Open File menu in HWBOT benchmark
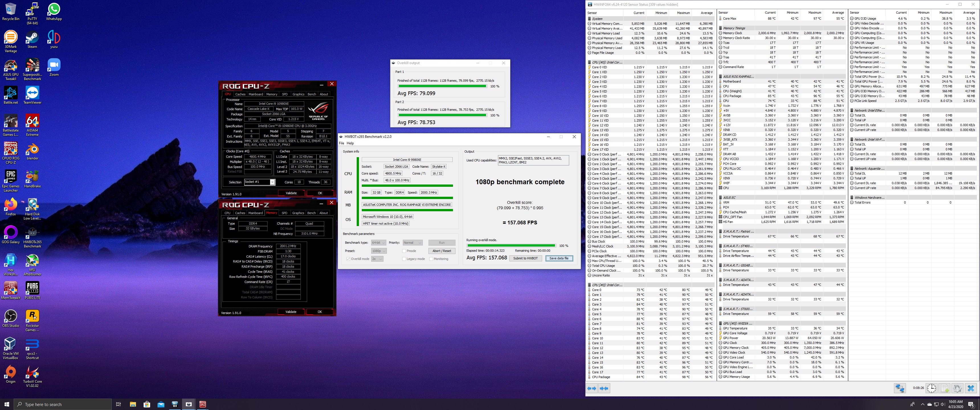The width and height of the screenshot is (980, 410). tap(342, 143)
